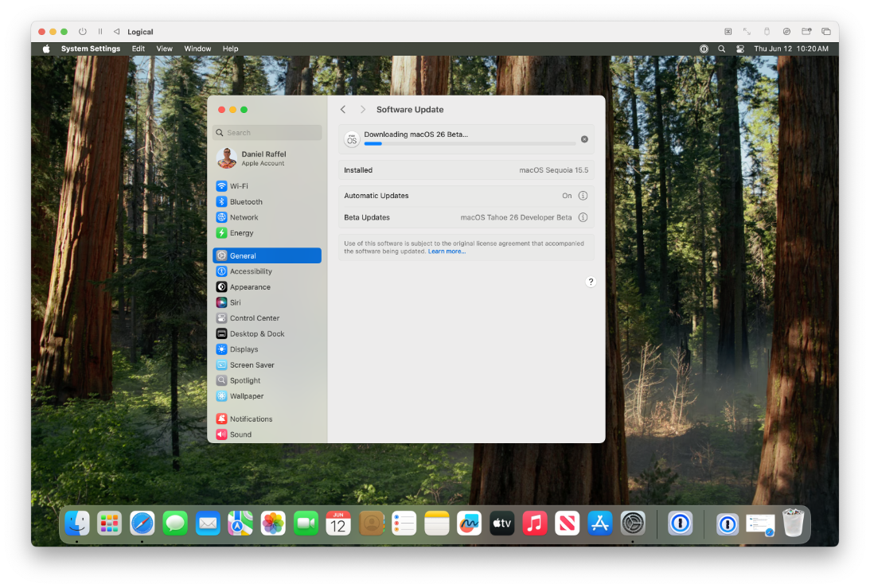Launch FaceTime from the Dock
The width and height of the screenshot is (870, 588).
306,523
